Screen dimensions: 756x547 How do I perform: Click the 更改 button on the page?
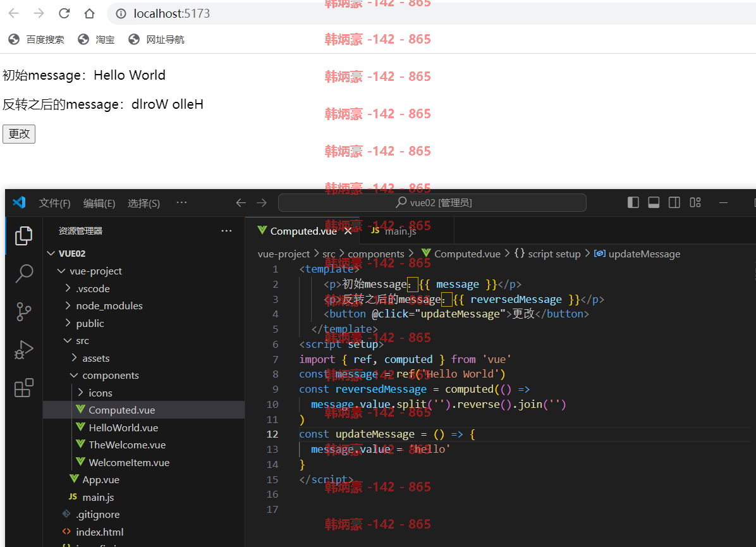click(x=19, y=134)
